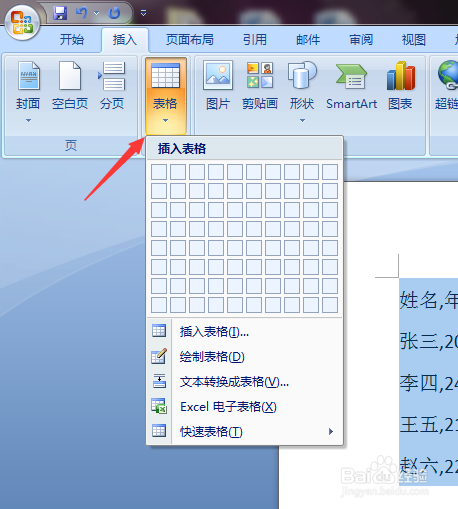Viewport: 458px width, 509px height.
Task: Expand the quick tables (快速表格) submenu
Action: [x=245, y=432]
